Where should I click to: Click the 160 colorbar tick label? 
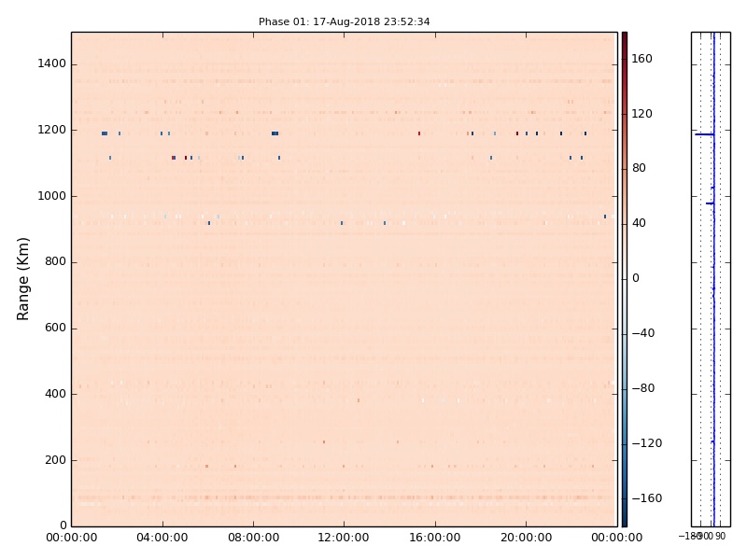point(641,59)
